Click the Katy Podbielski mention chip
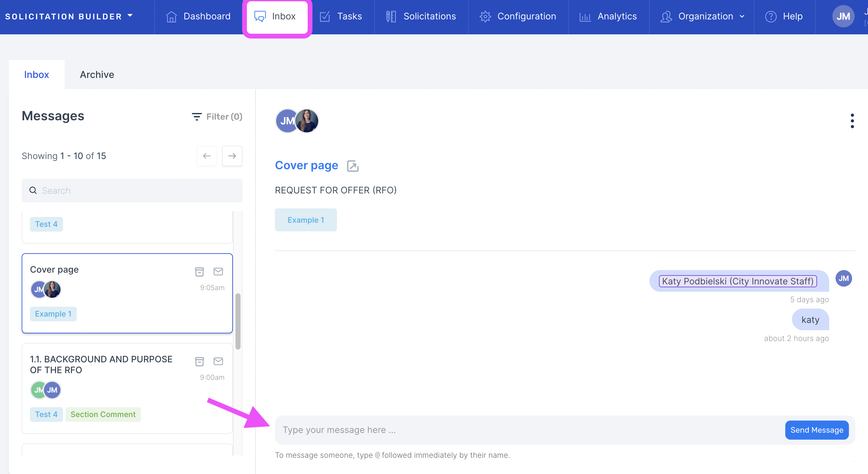Viewport: 868px width, 474px height. pos(738,281)
